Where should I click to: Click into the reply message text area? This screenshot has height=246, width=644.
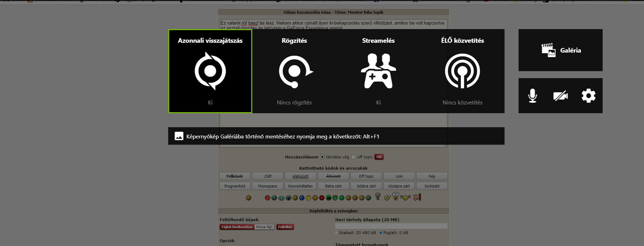coord(334,83)
